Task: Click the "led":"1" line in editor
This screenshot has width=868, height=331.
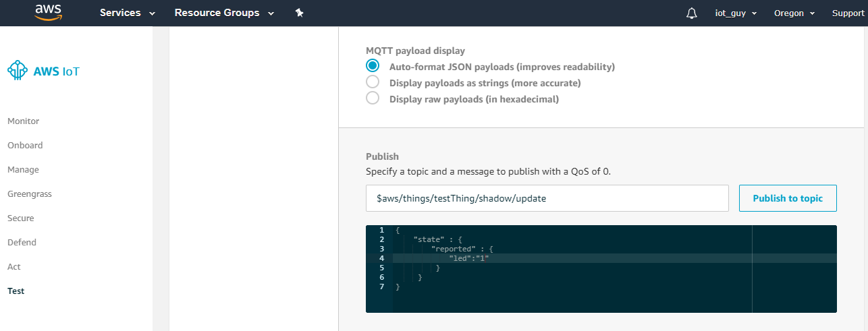Action: point(615,258)
